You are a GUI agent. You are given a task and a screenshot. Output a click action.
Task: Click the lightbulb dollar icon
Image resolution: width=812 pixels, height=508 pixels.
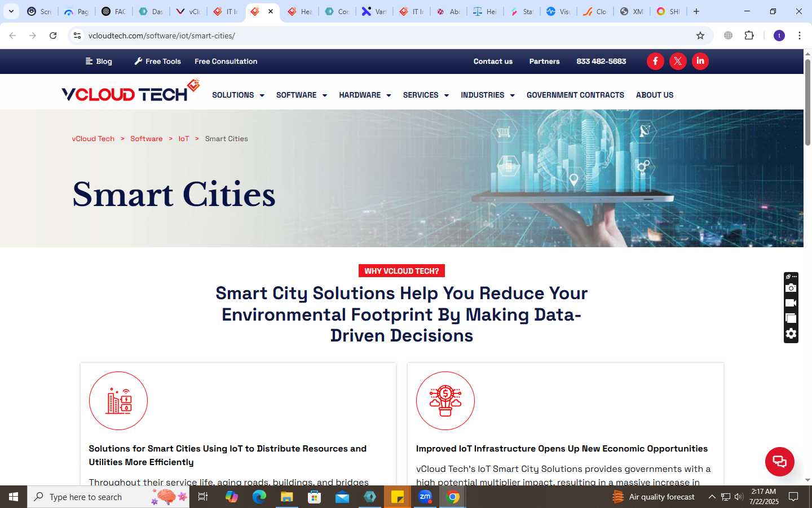coord(445,401)
